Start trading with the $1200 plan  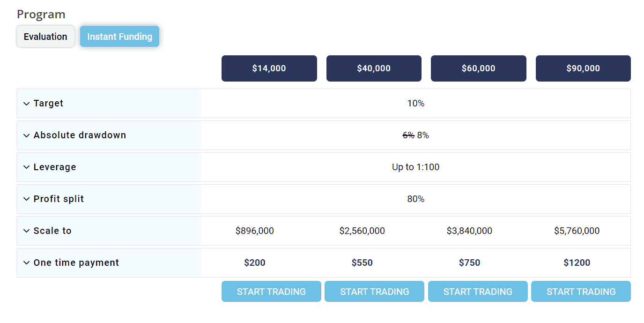coord(581,292)
